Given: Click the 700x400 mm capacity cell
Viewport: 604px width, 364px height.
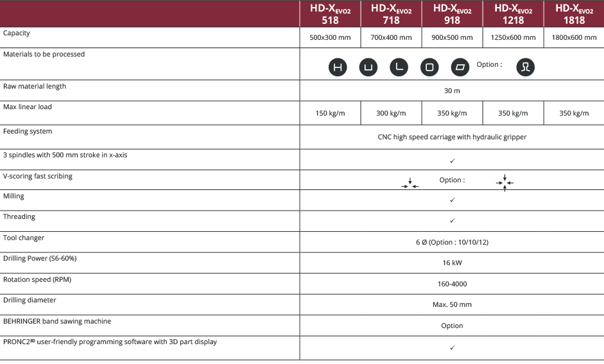Looking at the screenshot, I should [391, 37].
